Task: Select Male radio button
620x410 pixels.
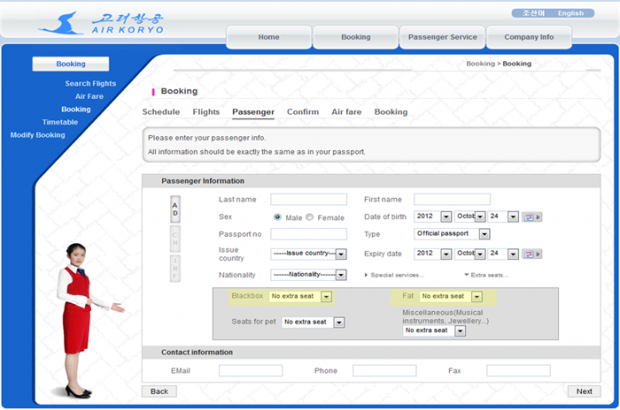Action: click(277, 217)
